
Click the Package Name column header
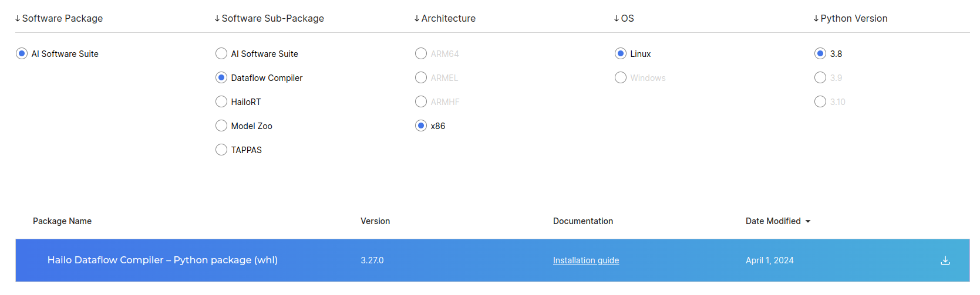click(x=62, y=221)
